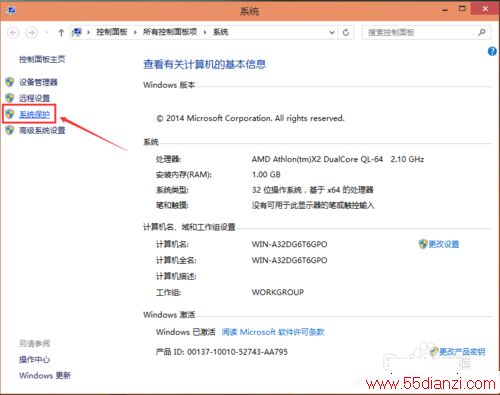Select 控制面板 in the breadcrumb path

(112, 32)
